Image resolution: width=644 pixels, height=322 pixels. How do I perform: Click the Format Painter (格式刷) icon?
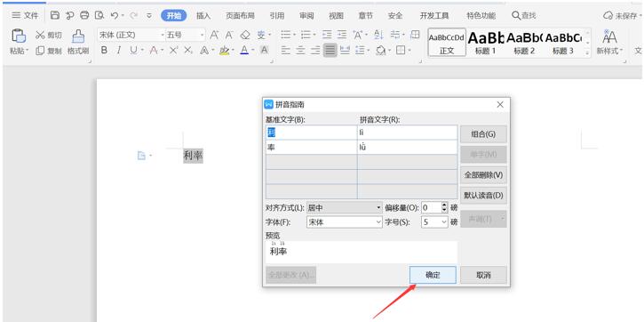(x=77, y=36)
